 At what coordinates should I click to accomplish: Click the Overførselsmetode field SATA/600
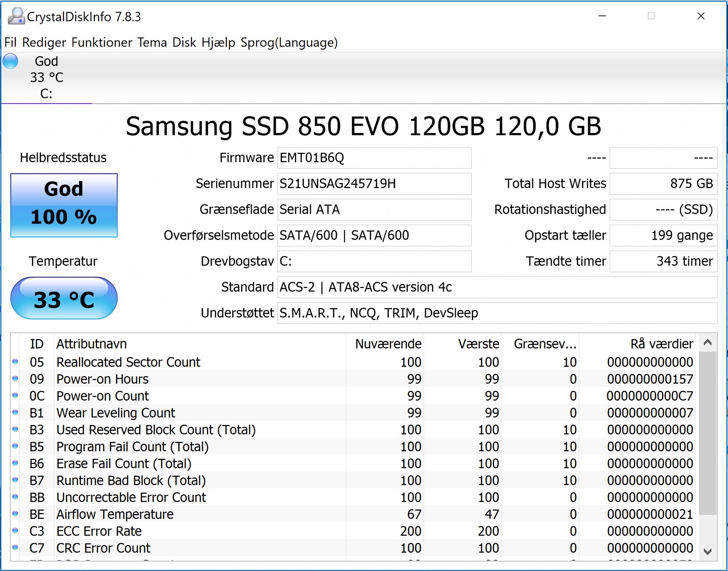[375, 236]
